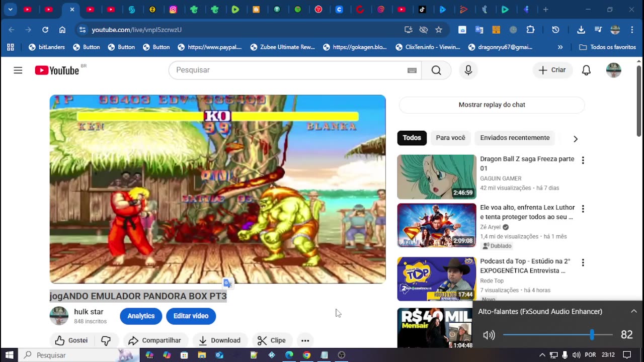Click the address bar URL
The height and width of the screenshot is (362, 644).
136,30
